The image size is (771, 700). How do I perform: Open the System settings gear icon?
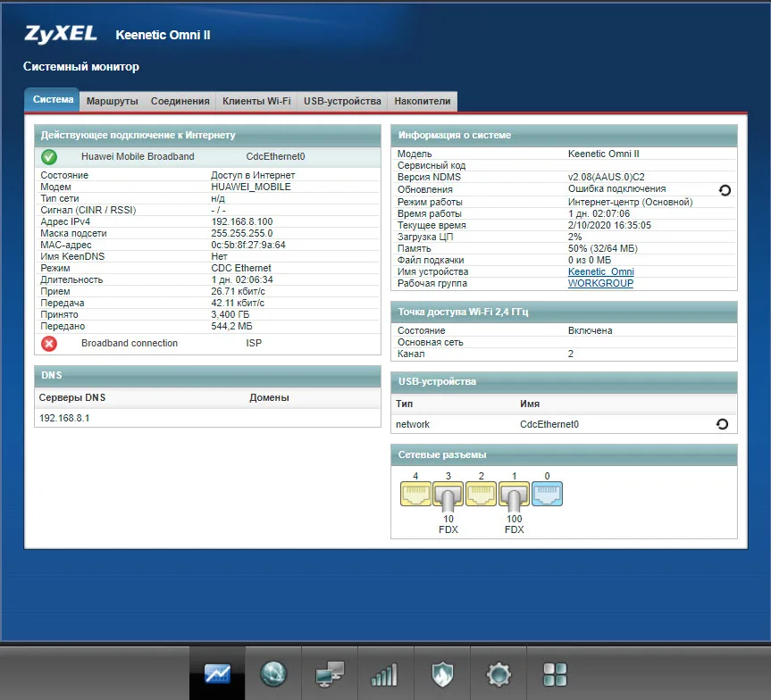499,673
